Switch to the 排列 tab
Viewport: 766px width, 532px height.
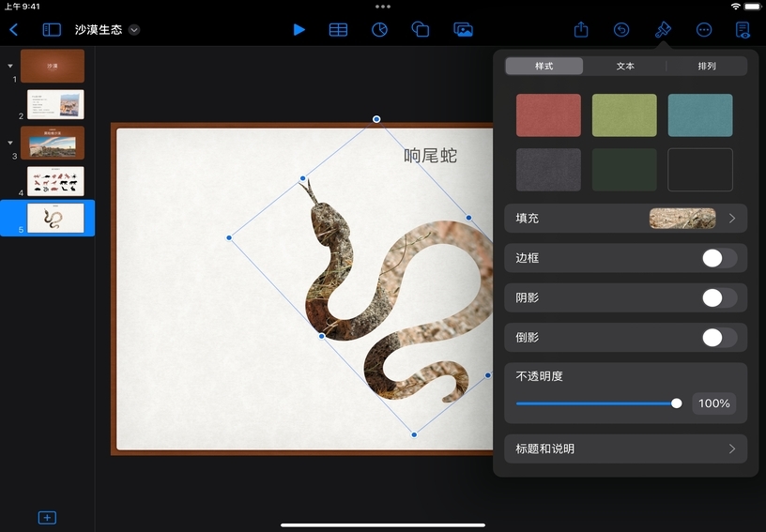coord(707,67)
